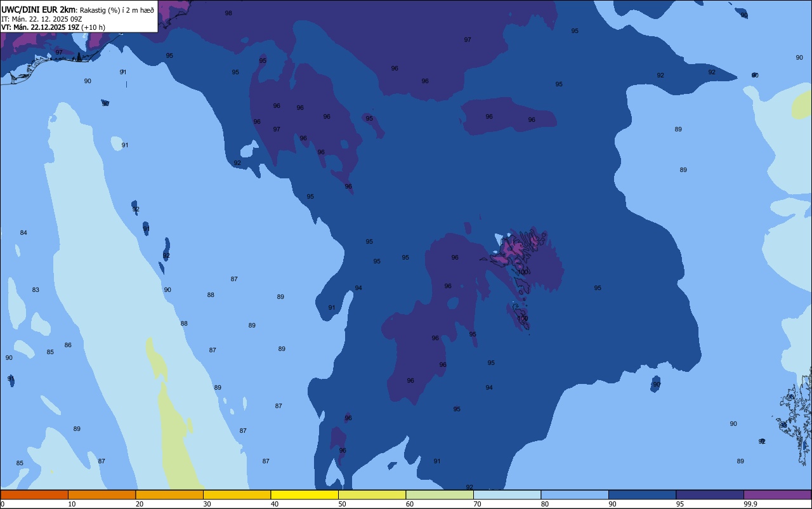Viewport: 812px width, 509px height.
Task: Click the 50–60 pale yellow legend swatch
Action: click(x=372, y=494)
